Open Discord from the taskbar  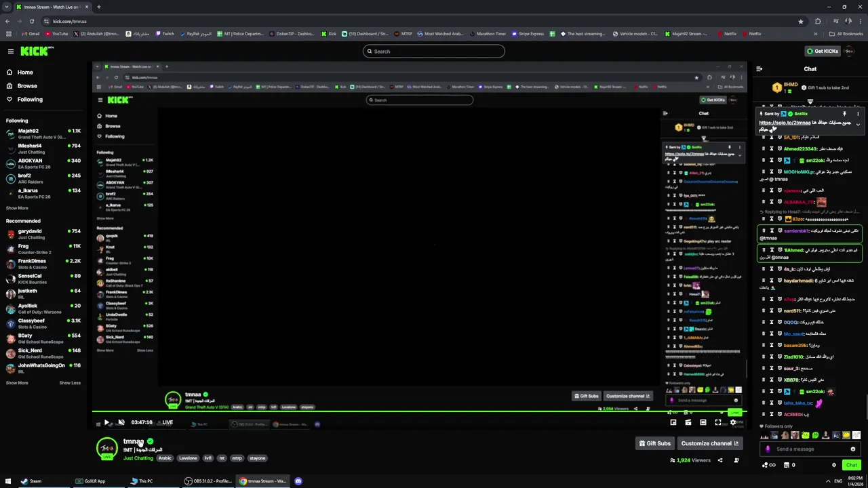click(x=298, y=481)
